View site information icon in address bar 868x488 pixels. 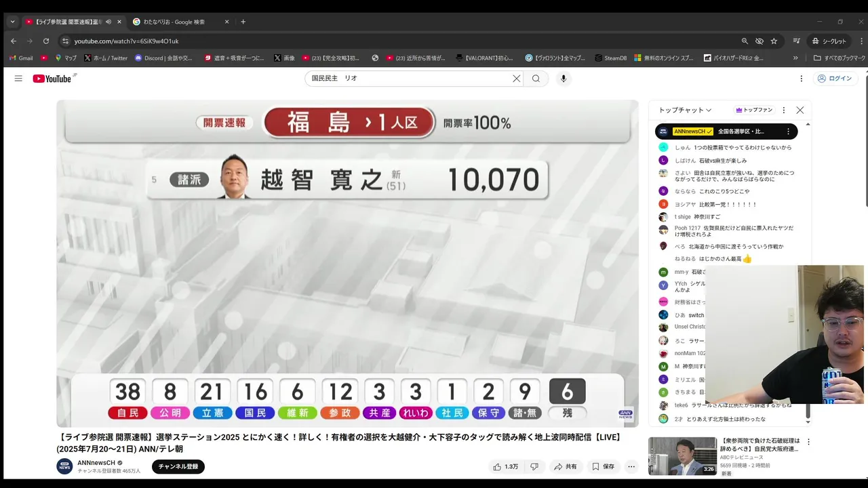pyautogui.click(x=65, y=41)
